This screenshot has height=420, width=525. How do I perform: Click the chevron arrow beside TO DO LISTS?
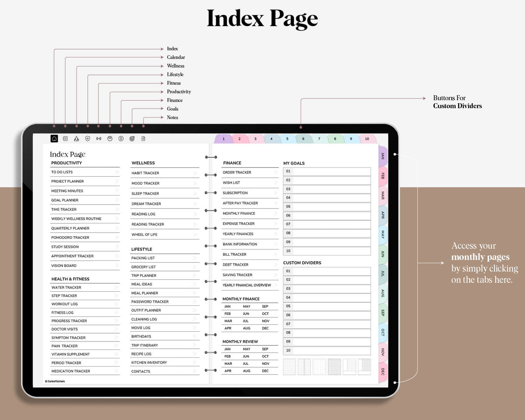(117, 172)
